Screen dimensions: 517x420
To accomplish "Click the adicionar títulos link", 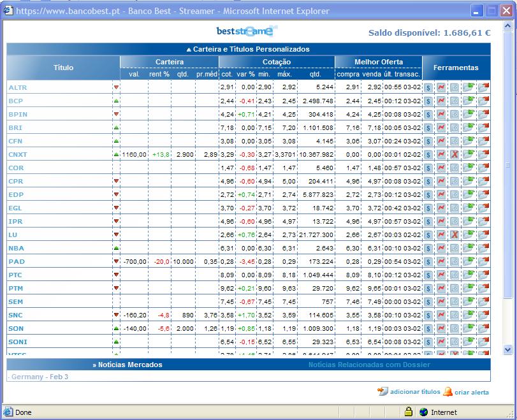I will 414,392.
